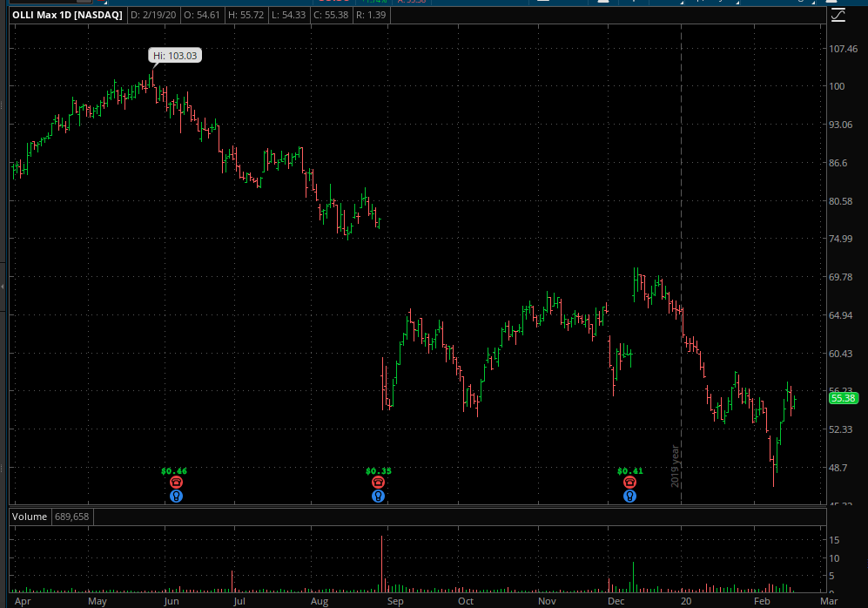Click the 93.06 price axis label
This screenshot has width=868, height=608.
tap(840, 125)
